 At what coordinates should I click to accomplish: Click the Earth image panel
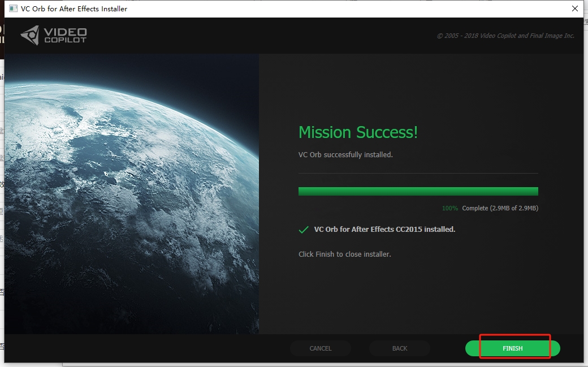point(132,193)
